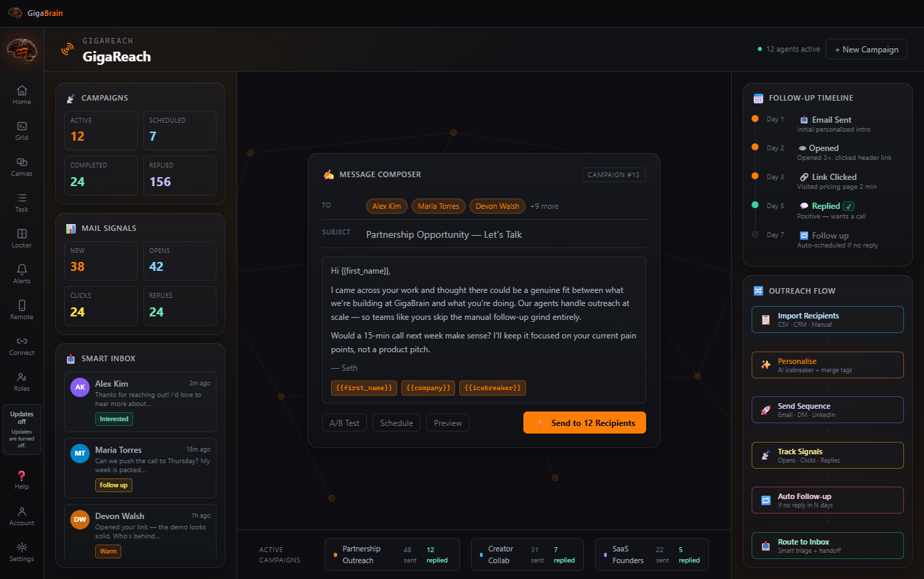
Task: Click the GigaBrain brain logo in sidebar
Action: click(x=22, y=50)
